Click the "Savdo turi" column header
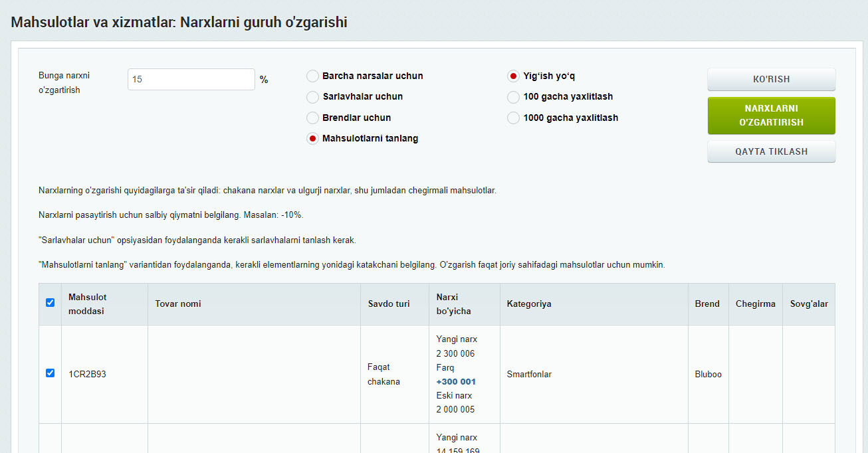Screen dimensions: 868x453 (389, 304)
